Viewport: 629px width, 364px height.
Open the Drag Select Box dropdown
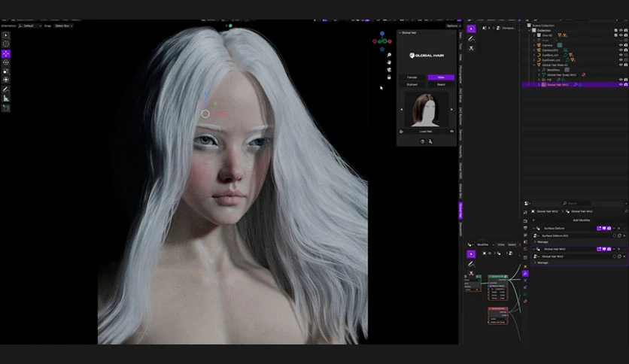click(63, 26)
